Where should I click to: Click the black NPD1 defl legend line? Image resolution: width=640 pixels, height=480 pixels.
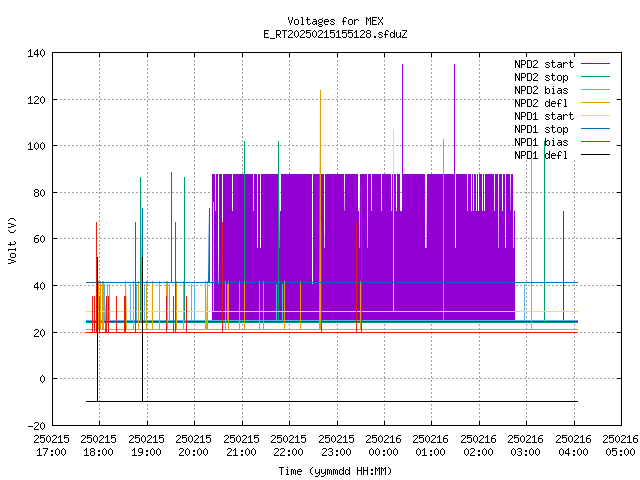(x=595, y=155)
